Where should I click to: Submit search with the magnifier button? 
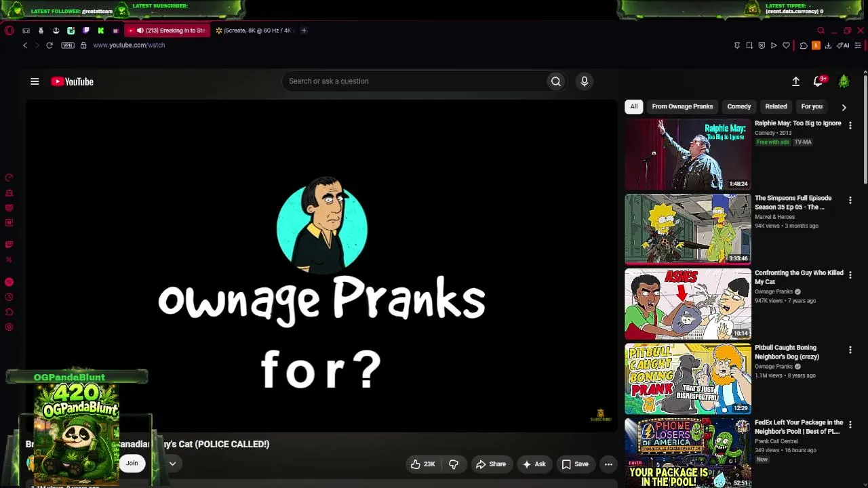(x=556, y=81)
